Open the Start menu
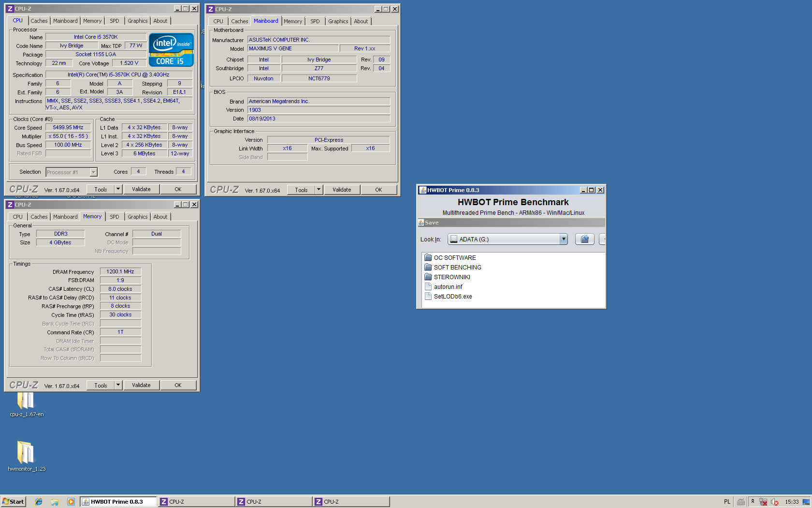812x508 pixels. pyautogui.click(x=13, y=502)
